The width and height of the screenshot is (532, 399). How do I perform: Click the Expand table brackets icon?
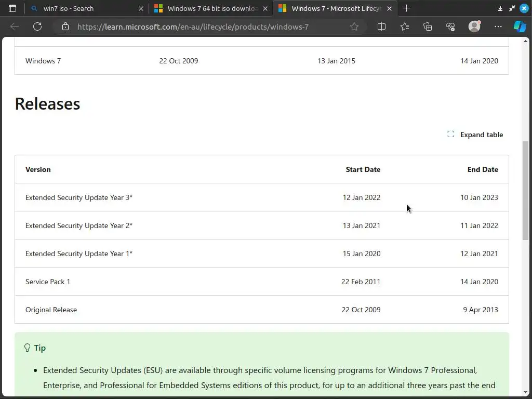click(450, 135)
